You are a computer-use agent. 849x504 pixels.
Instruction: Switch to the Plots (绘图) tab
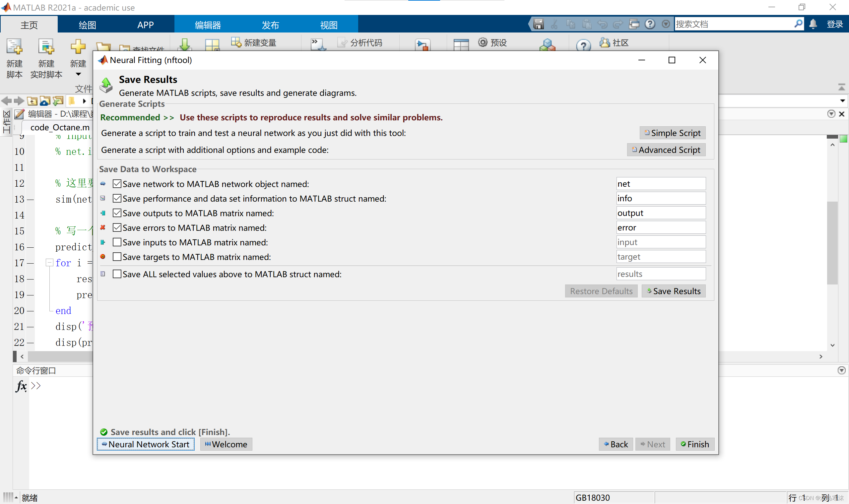pos(87,25)
